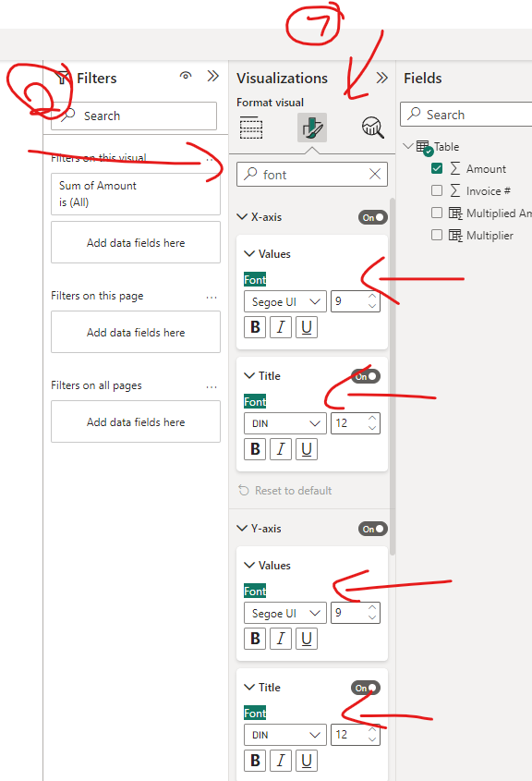Turn off the X-axis toggle

tap(373, 217)
